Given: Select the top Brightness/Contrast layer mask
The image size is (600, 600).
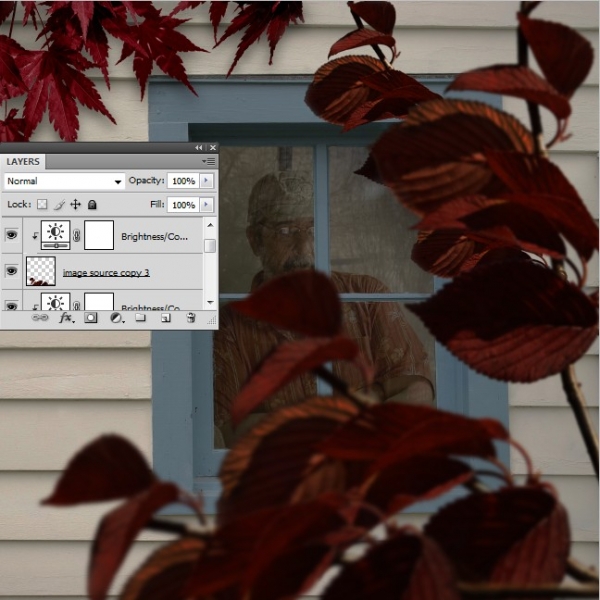Looking at the screenshot, I should pos(99,235).
